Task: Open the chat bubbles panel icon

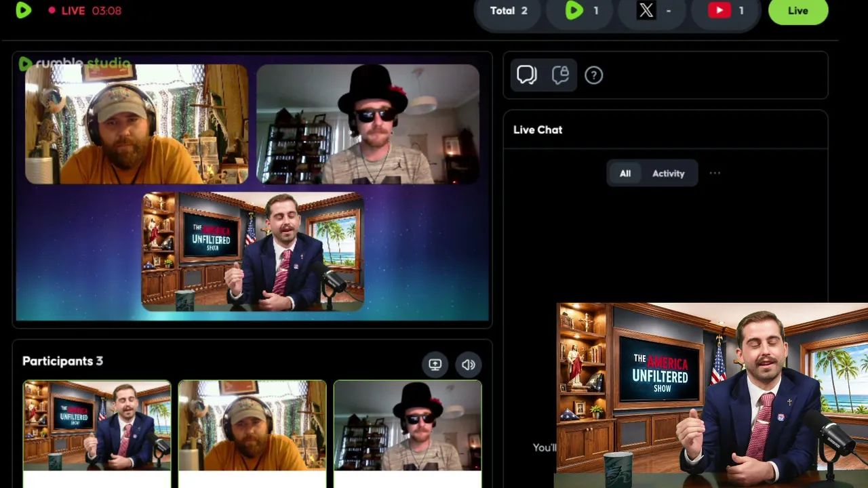Action: point(527,75)
